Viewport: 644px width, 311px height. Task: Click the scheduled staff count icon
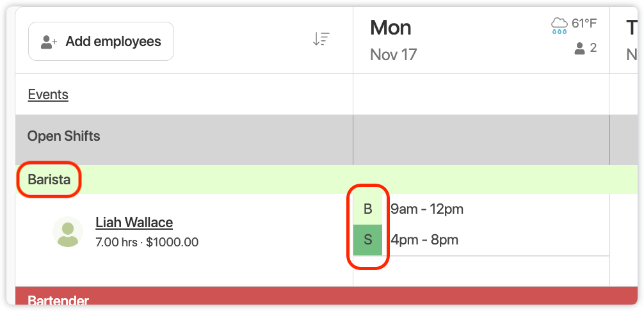point(580,48)
